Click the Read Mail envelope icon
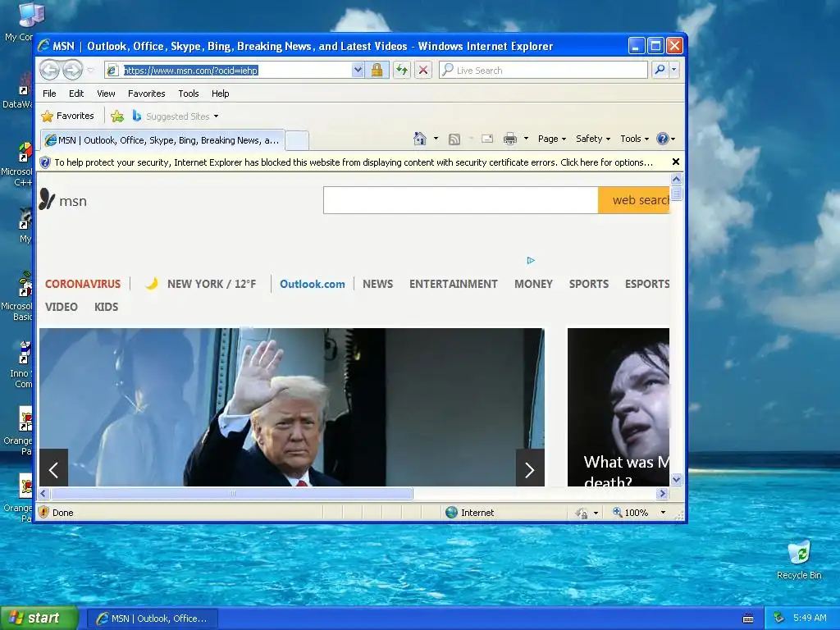 487,139
